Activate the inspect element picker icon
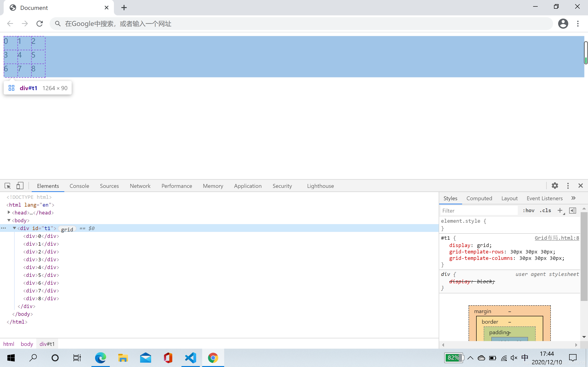588x367 pixels. click(x=8, y=186)
